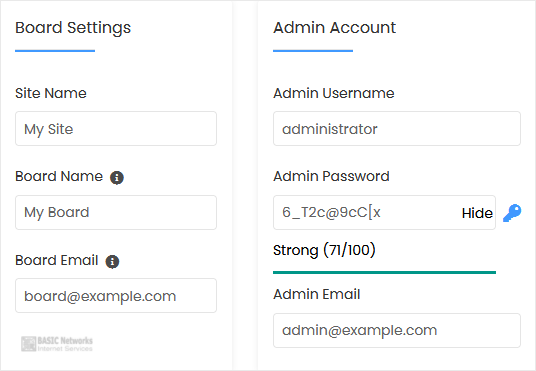Click the Board Settings section heading
Viewport: 536px width, 371px height.
pyautogui.click(x=73, y=28)
